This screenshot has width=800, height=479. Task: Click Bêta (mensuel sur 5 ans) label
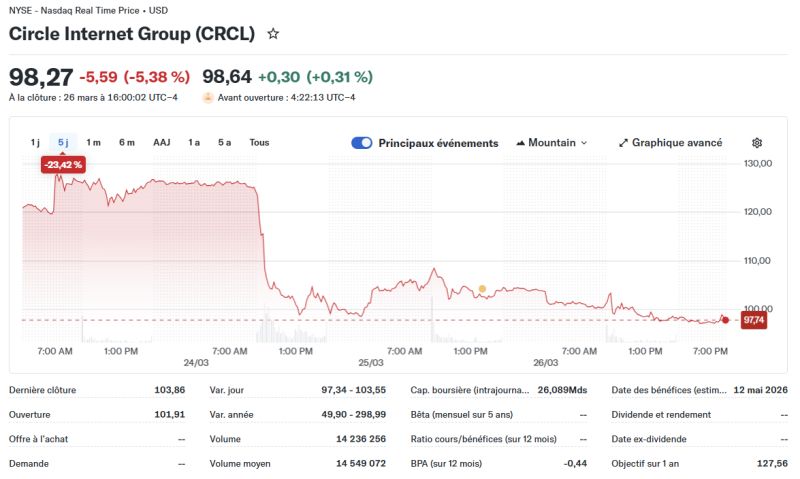point(462,414)
